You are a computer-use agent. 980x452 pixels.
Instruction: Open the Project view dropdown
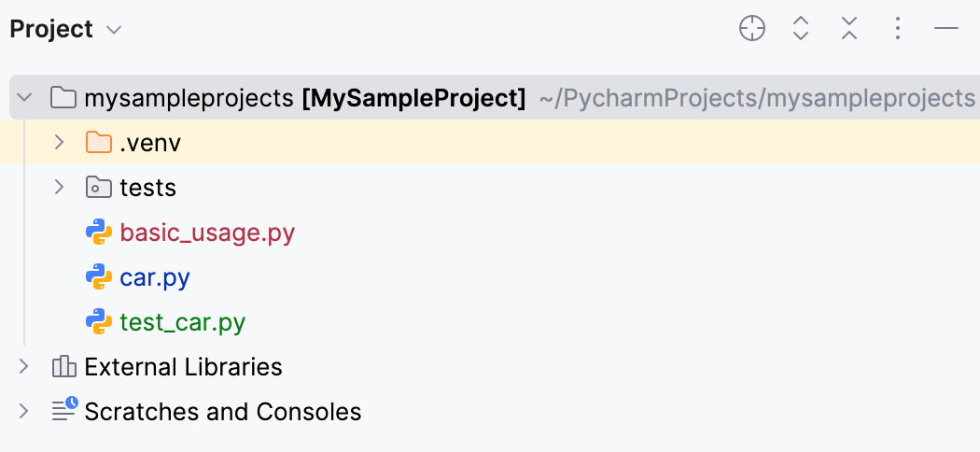114,30
